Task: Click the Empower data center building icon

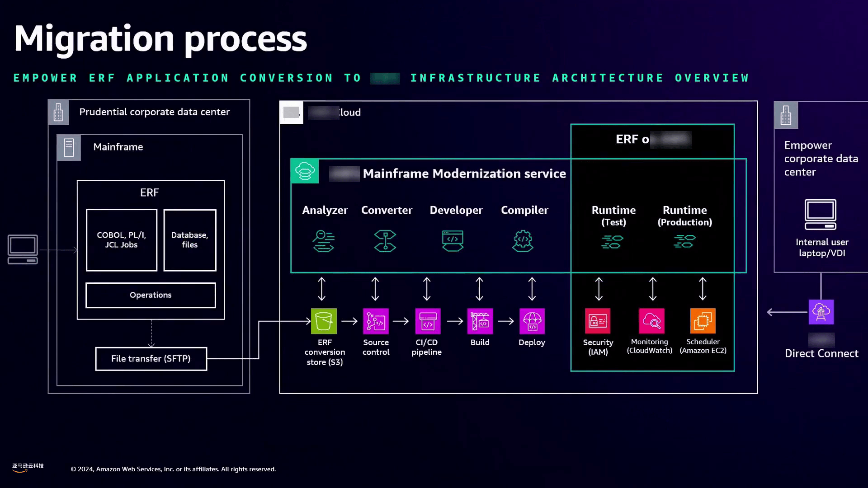Action: click(786, 115)
